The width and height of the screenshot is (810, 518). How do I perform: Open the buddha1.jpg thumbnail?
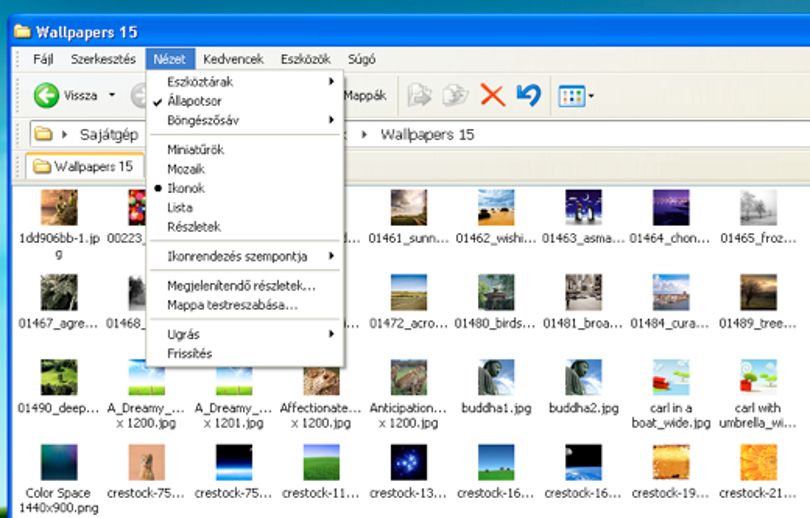(496, 378)
